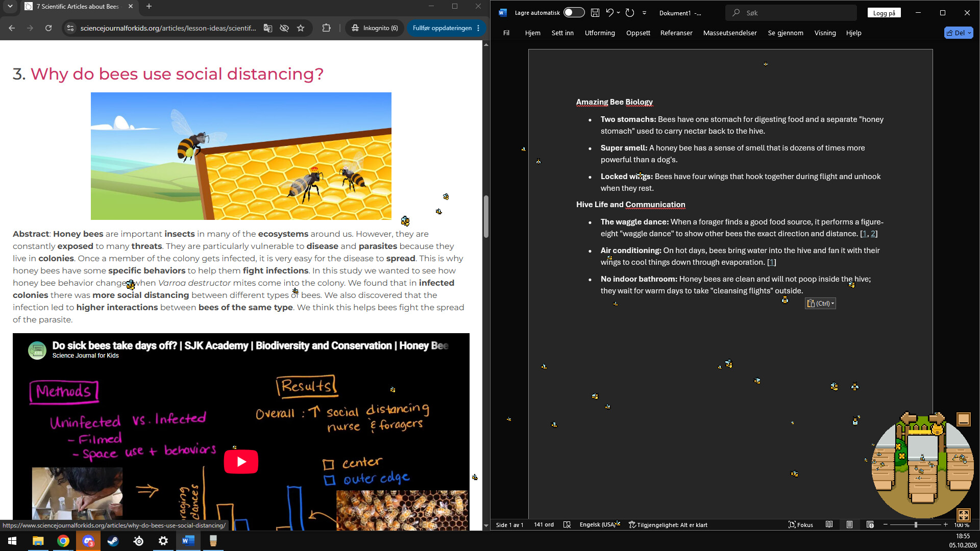Click the 141 ord word count
The width and height of the screenshot is (980, 551).
(x=544, y=524)
